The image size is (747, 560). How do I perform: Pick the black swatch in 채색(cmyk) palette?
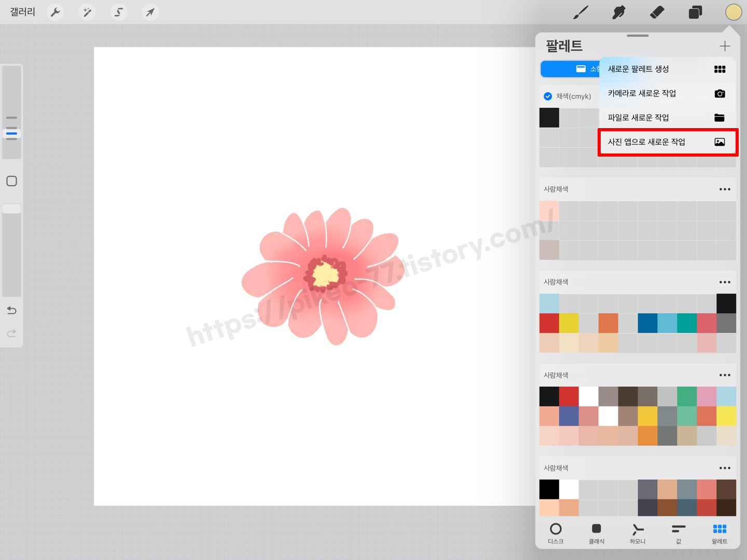click(549, 118)
